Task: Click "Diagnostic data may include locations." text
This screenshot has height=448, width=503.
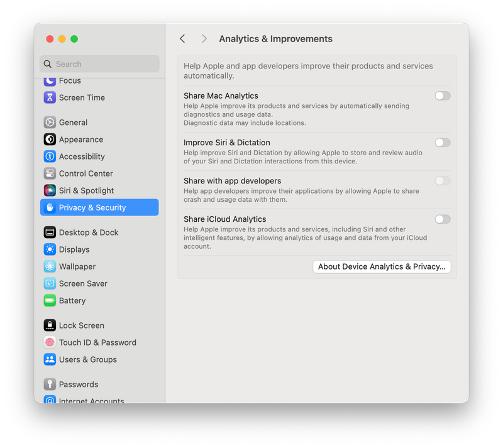Action: tap(245, 123)
